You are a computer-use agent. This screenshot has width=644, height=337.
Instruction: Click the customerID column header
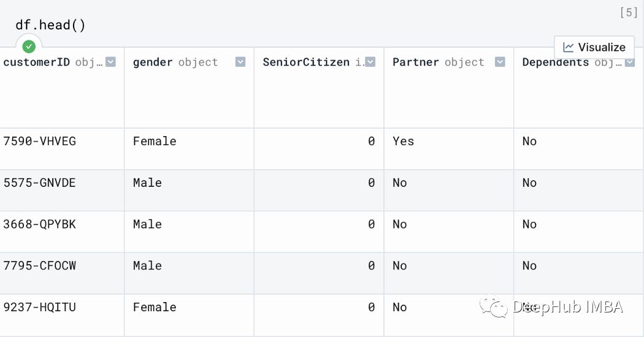click(x=37, y=62)
